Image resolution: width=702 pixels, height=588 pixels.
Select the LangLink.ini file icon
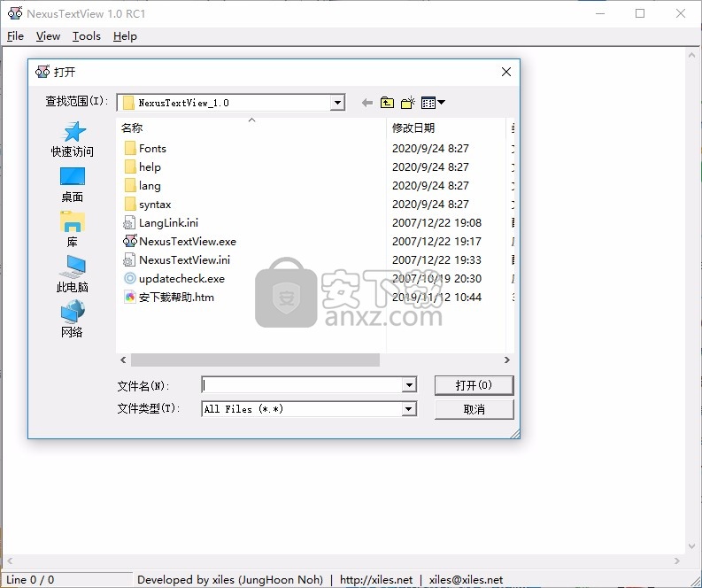click(129, 222)
